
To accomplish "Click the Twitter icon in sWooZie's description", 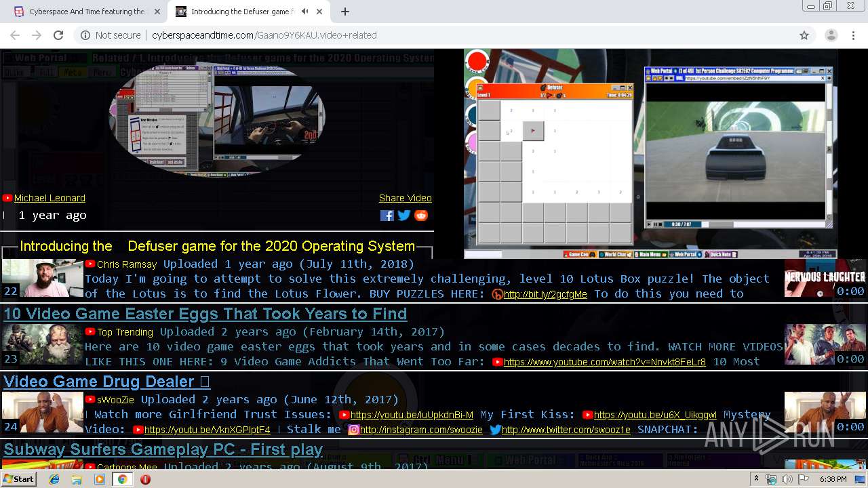I will [x=495, y=430].
